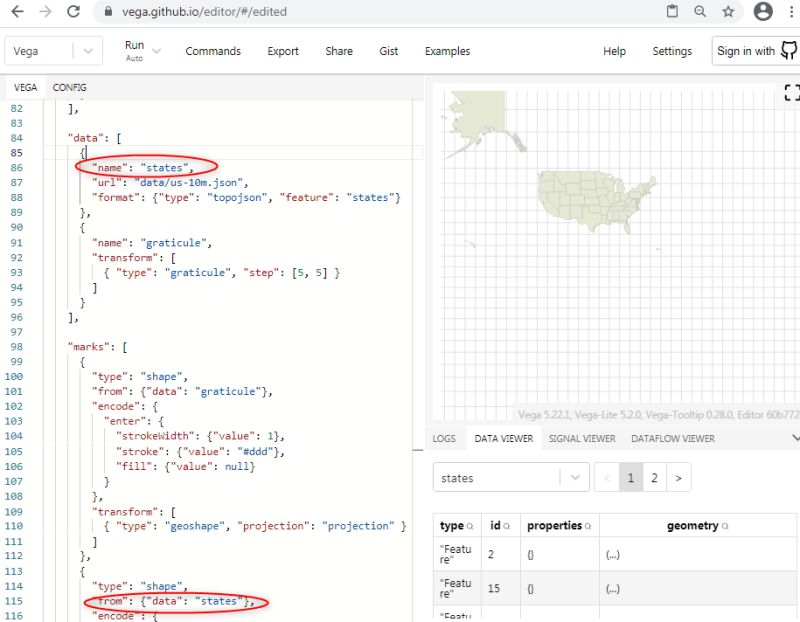Toggle fullscreen view of the map

[791, 92]
